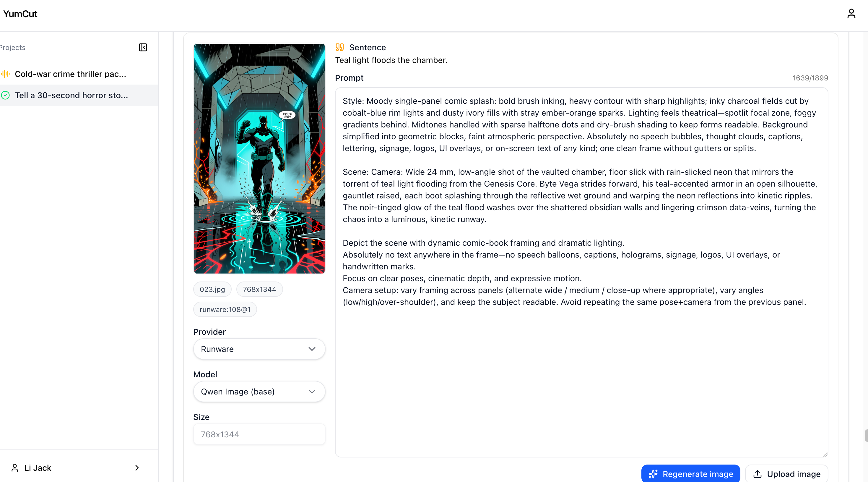This screenshot has width=868, height=482.
Task: Click the generated comic image thumbnail
Action: click(259, 158)
